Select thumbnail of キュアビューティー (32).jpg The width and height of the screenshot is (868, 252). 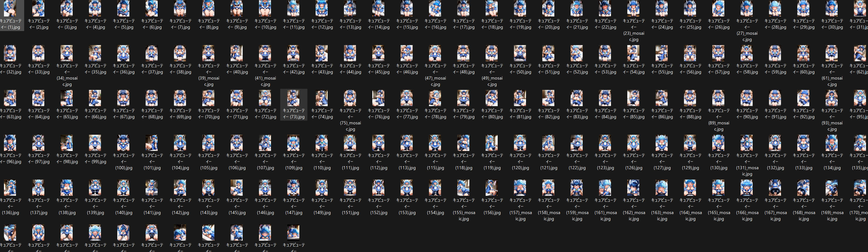[x=10, y=53]
